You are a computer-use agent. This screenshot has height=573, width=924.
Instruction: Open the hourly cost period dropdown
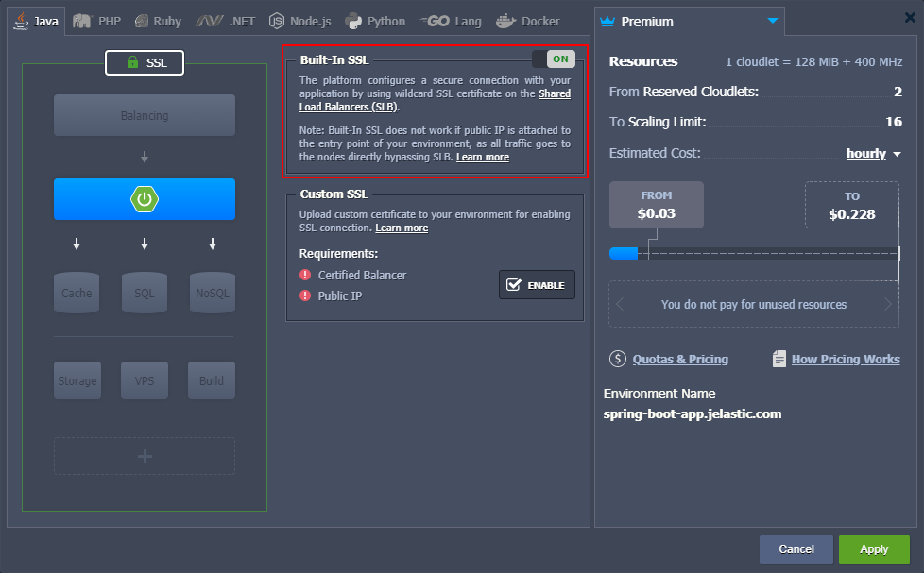(873, 154)
